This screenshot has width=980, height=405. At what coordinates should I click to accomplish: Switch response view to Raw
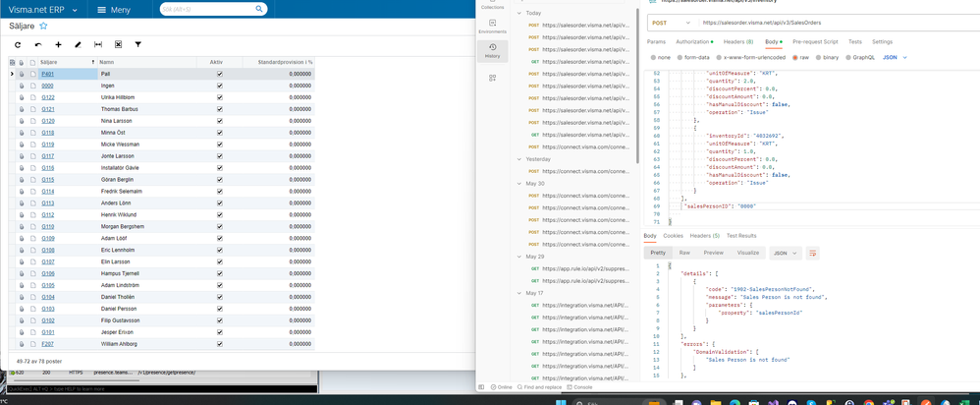[x=685, y=253]
